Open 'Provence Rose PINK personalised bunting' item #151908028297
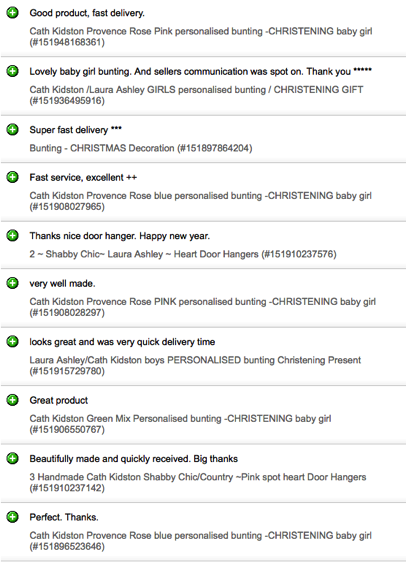This screenshot has height=563, width=406. point(202,307)
